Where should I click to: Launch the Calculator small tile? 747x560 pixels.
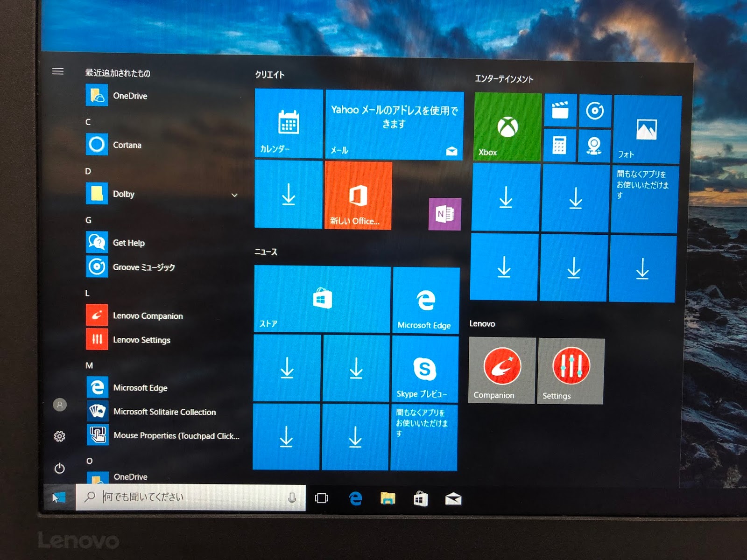coord(559,145)
